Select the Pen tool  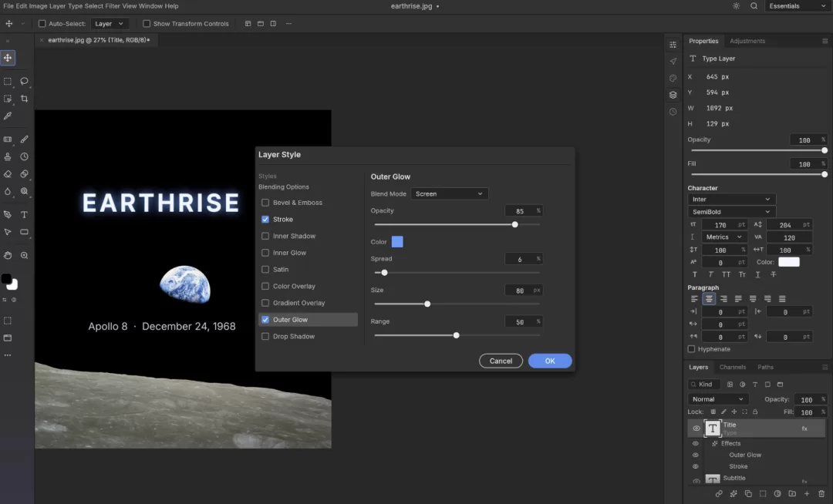8,214
